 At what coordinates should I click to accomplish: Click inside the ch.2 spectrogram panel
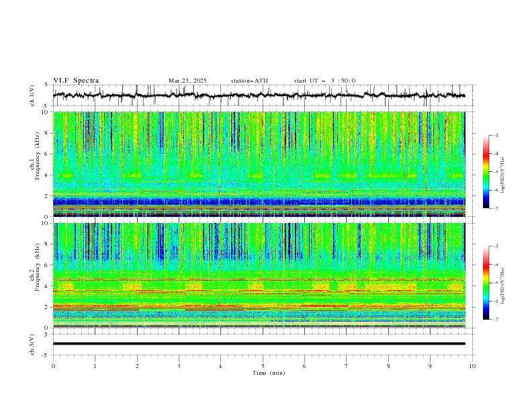pyautogui.click(x=259, y=275)
